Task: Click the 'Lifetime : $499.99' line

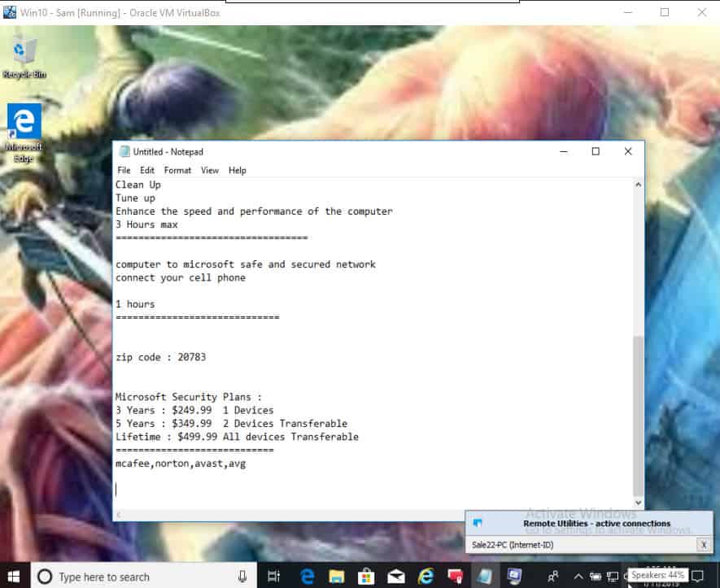Action: pos(237,437)
